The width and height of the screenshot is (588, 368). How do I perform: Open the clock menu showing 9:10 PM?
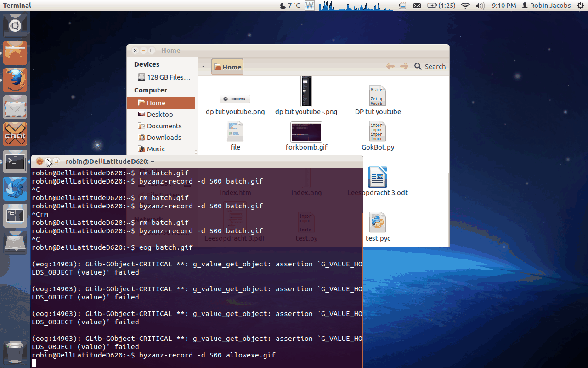point(503,6)
